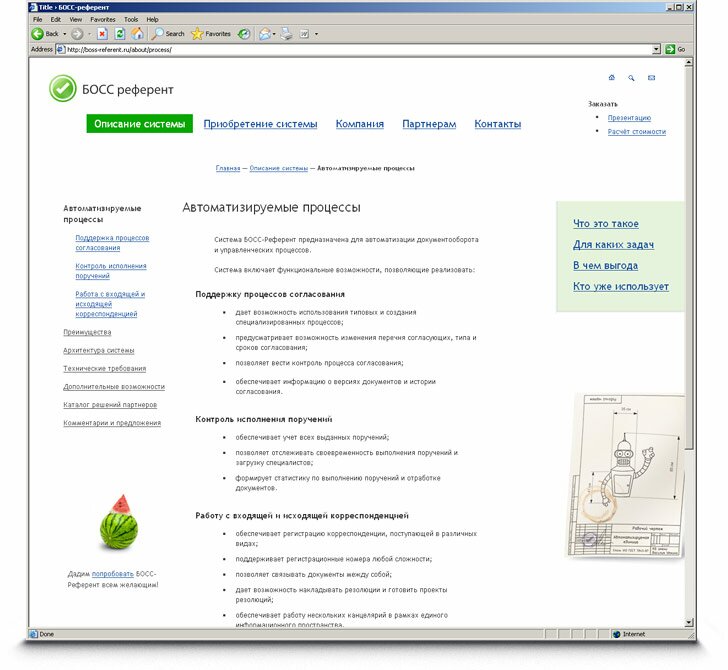Click В чем выгода link
728x670 pixels.
pos(605,266)
